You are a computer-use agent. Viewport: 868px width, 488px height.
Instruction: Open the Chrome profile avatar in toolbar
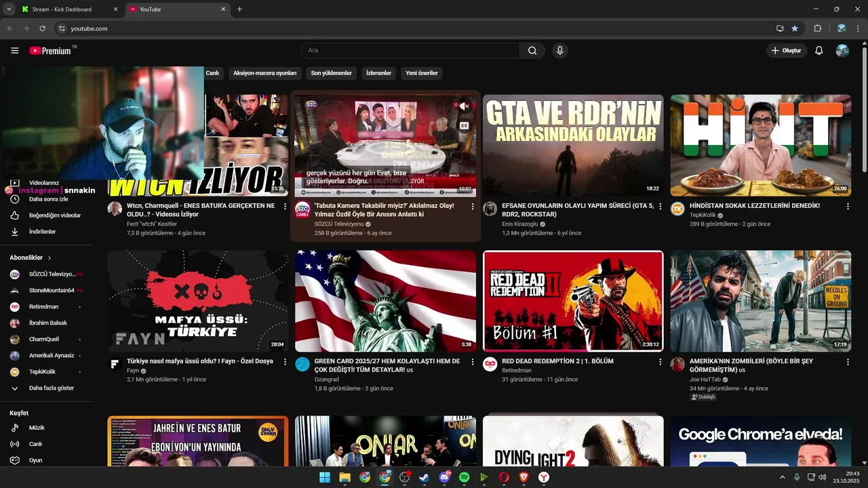[x=842, y=28]
